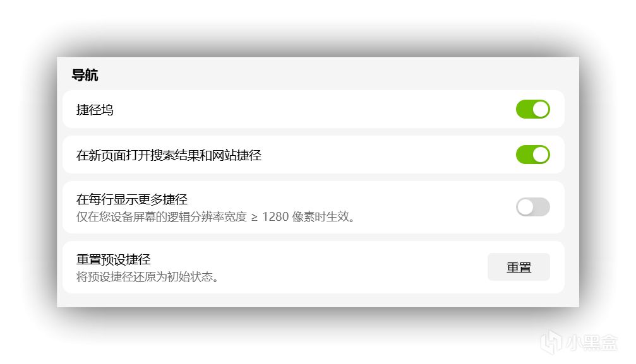Click the 导航 section heading
636x364 pixels.
click(85, 75)
